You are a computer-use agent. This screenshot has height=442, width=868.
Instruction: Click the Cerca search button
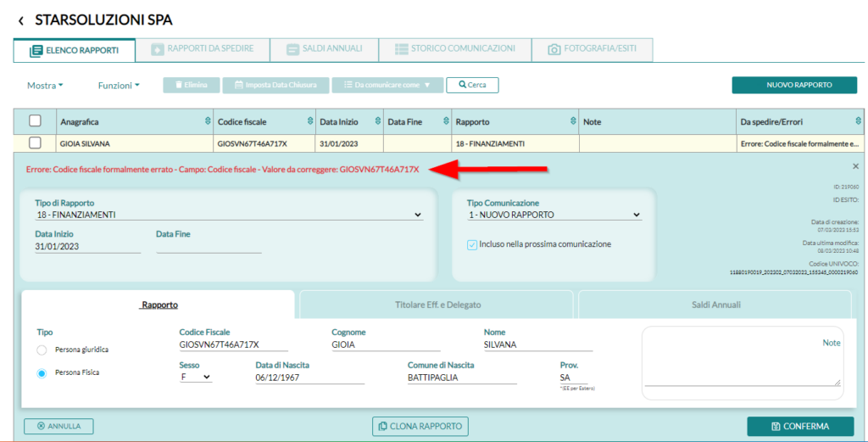(x=472, y=86)
